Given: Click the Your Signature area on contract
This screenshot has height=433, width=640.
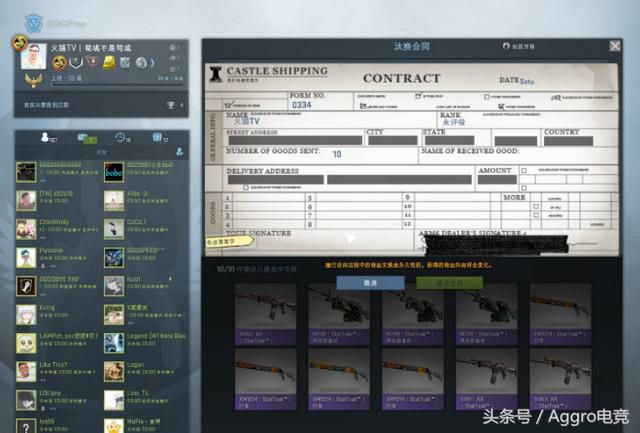Looking at the screenshot, I should [318, 242].
